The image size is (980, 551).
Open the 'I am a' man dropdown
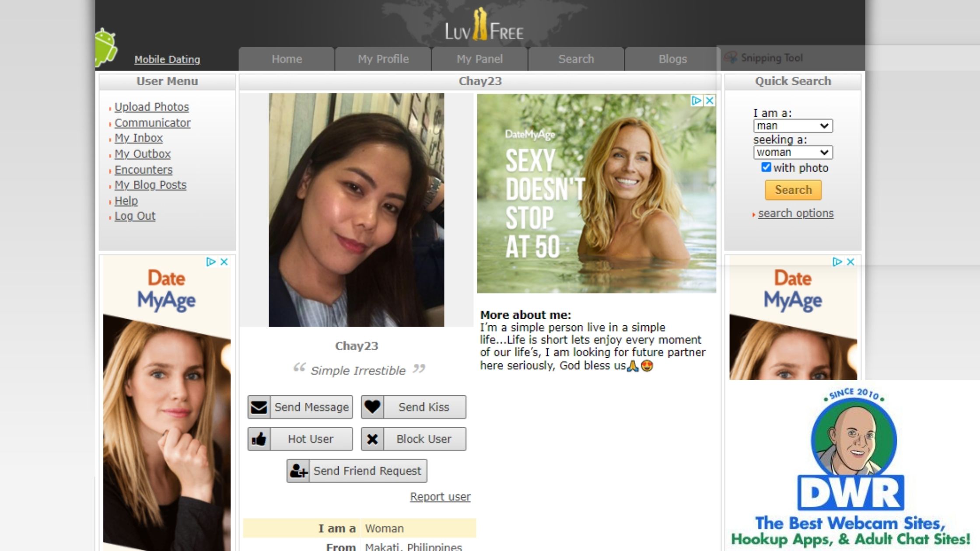click(793, 126)
